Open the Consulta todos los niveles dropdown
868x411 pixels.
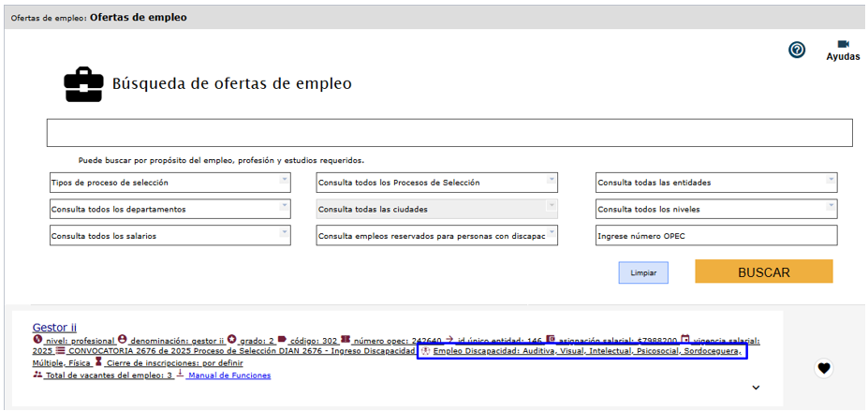(716, 209)
